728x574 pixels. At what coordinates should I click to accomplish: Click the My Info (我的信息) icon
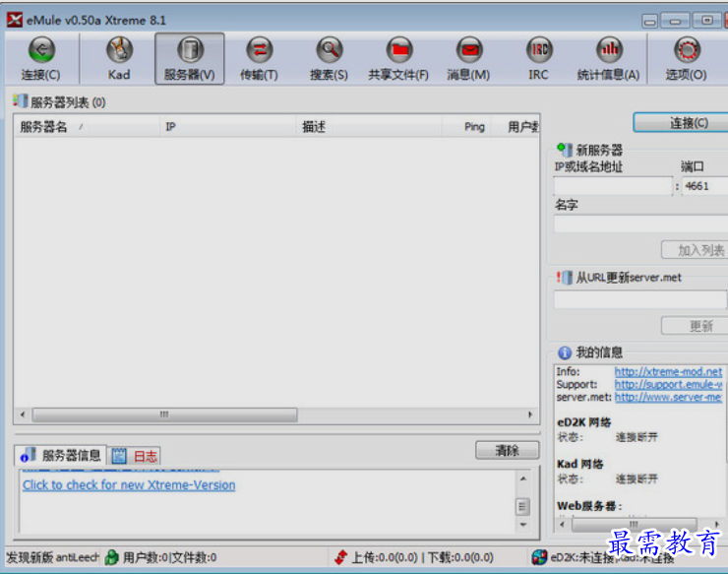564,352
